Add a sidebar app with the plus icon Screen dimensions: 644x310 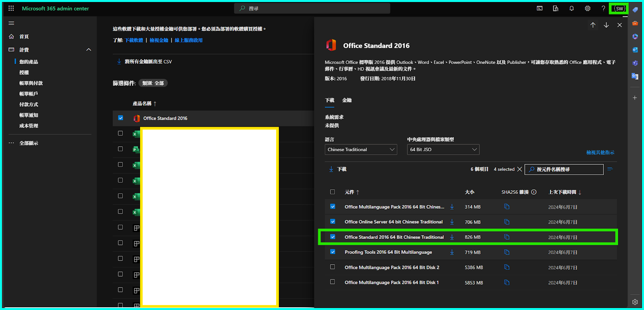(x=635, y=98)
